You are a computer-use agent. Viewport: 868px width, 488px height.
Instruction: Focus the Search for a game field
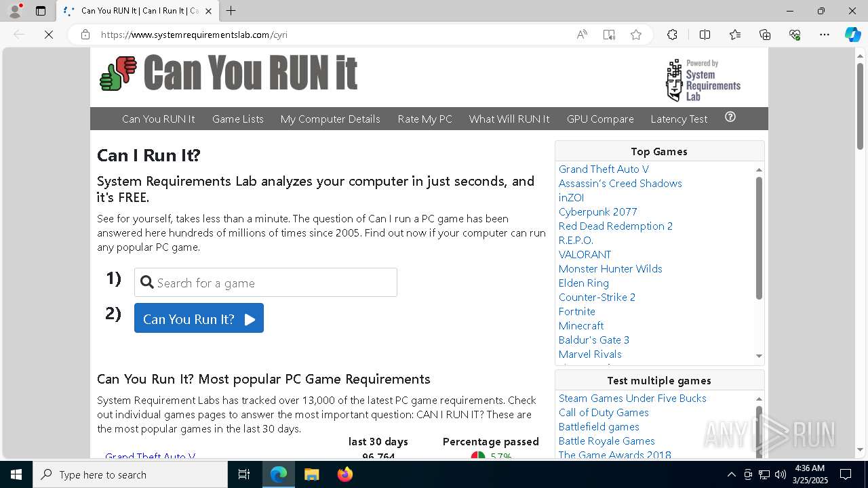tap(266, 283)
